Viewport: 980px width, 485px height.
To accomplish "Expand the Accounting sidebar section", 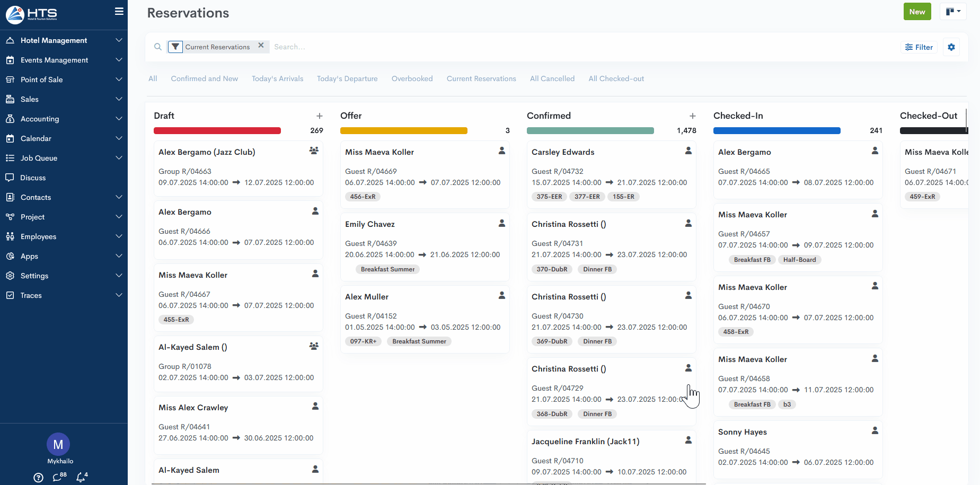I will pyautogui.click(x=64, y=119).
